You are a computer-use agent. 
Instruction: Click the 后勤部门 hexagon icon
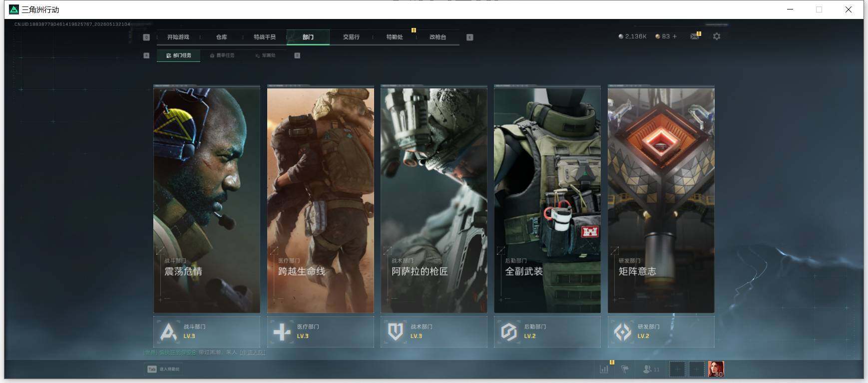tap(509, 332)
